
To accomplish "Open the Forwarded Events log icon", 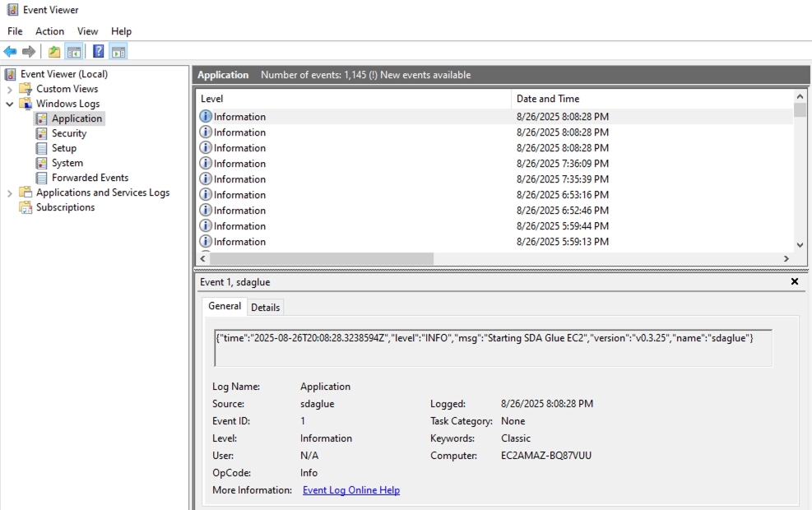I will 42,178.
